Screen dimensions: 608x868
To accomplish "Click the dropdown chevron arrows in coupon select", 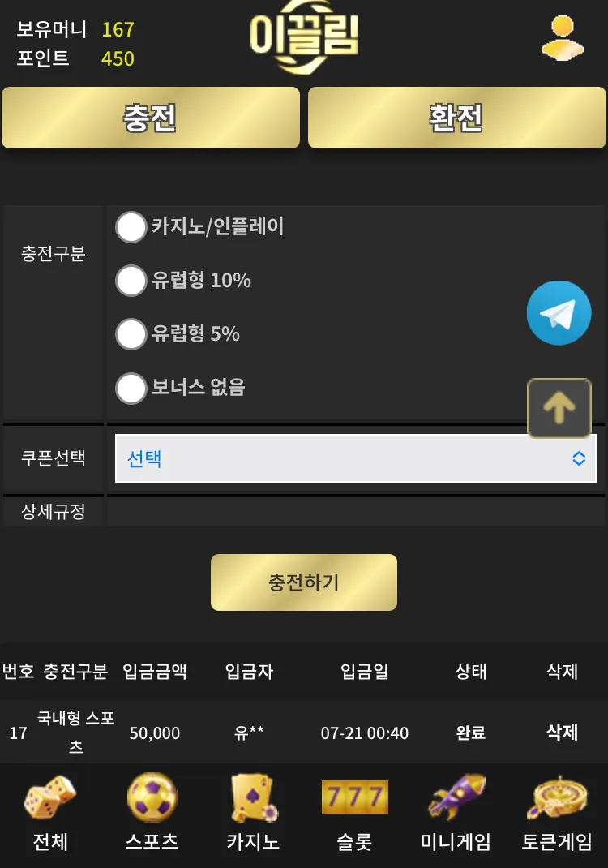I will (579, 458).
